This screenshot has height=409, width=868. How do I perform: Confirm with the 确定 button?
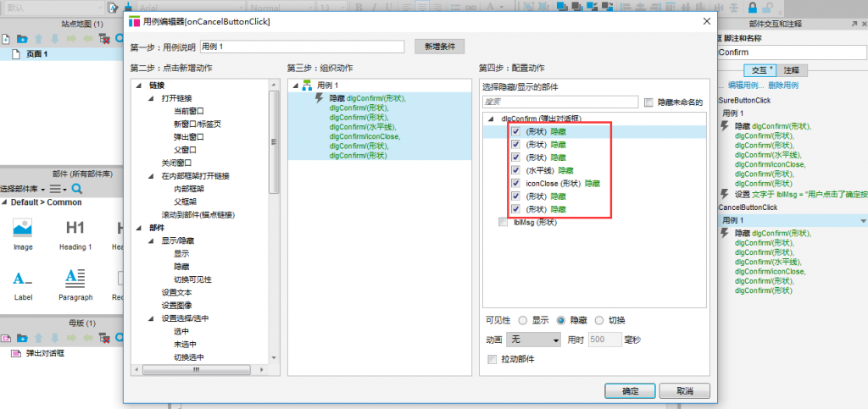pos(631,391)
